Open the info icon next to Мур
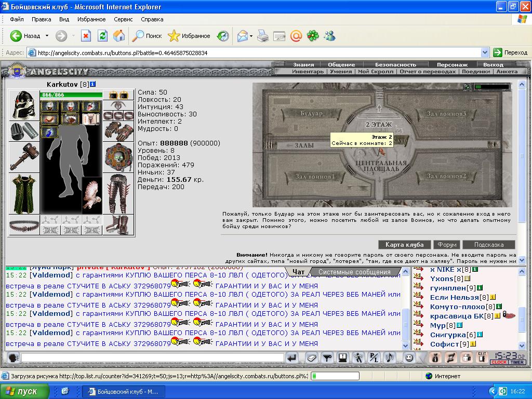Viewport: 532px width, 399px height. pyautogui.click(x=460, y=325)
